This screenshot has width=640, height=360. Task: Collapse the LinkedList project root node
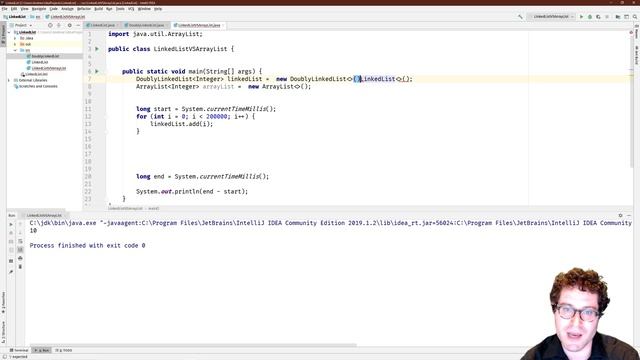tap(9, 32)
